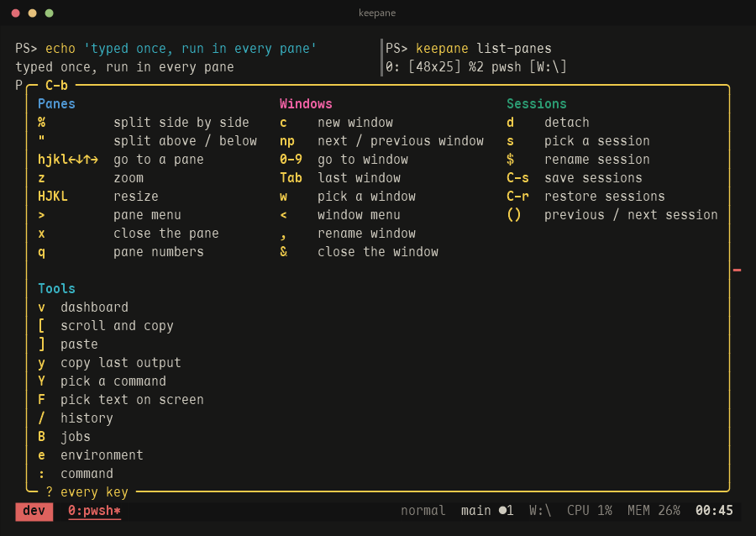
Task: Select the 'resize' pane entry
Action: [136, 197]
